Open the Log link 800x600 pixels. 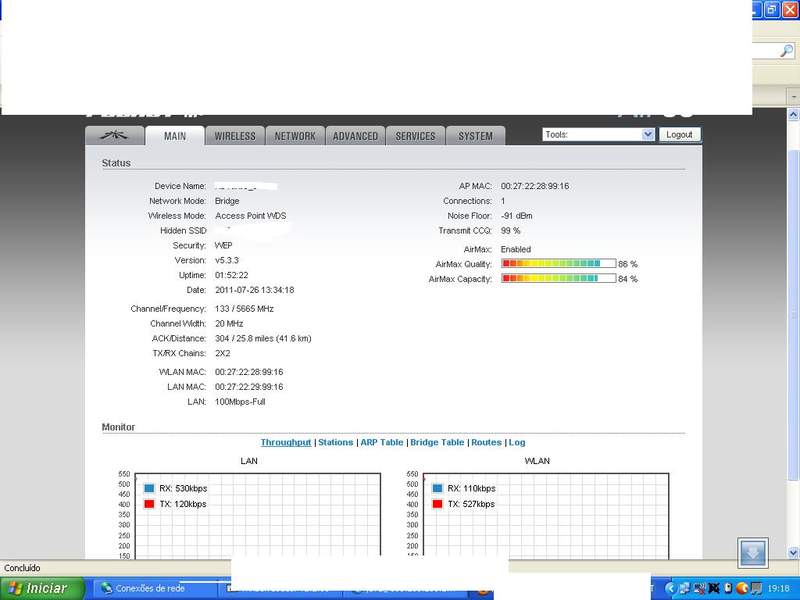517,442
